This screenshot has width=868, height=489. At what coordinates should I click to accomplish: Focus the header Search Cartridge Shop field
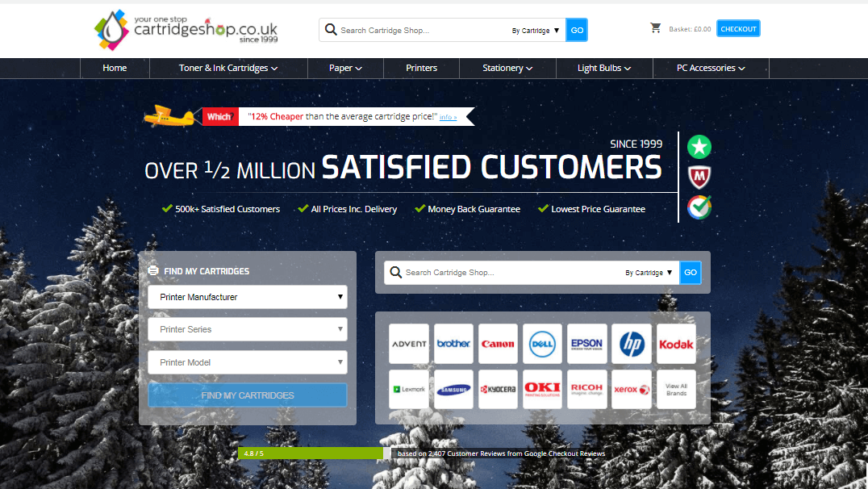[423, 30]
